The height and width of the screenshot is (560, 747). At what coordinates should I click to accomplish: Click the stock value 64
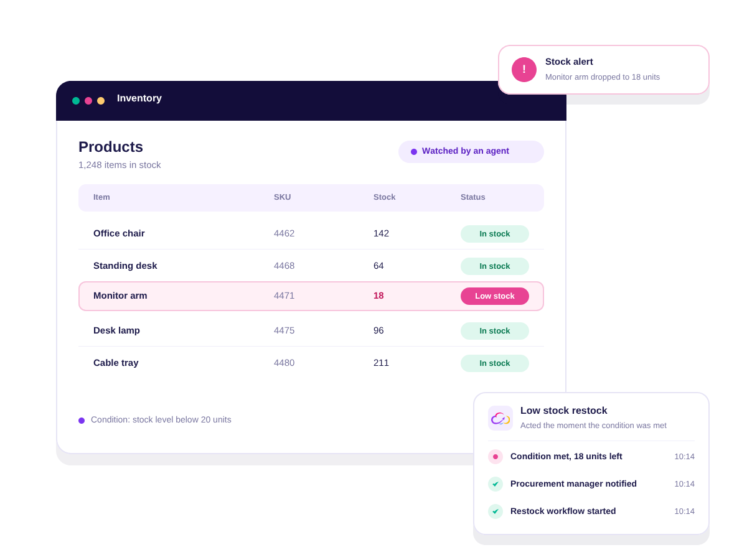point(378,266)
